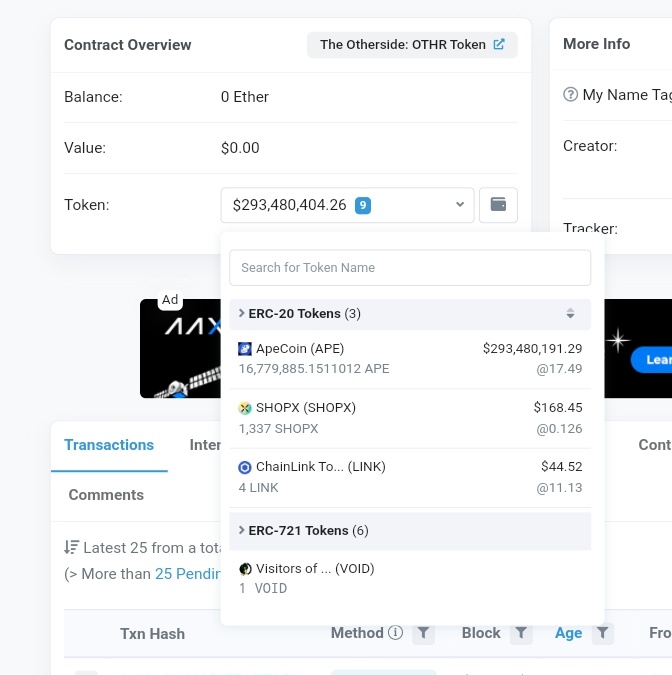672x675 pixels.
Task: Select the SHOPX (SHOPX) token entry
Action: point(410,418)
